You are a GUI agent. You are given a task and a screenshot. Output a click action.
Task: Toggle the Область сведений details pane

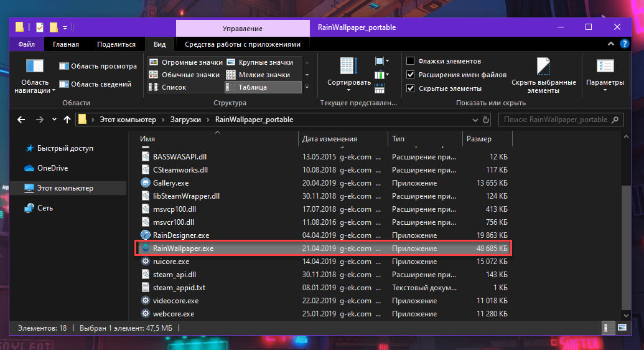[x=95, y=84]
